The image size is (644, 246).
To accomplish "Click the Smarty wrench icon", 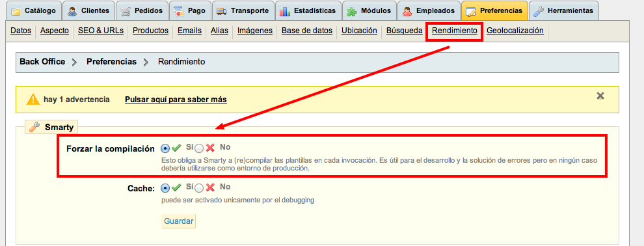I will [x=35, y=127].
